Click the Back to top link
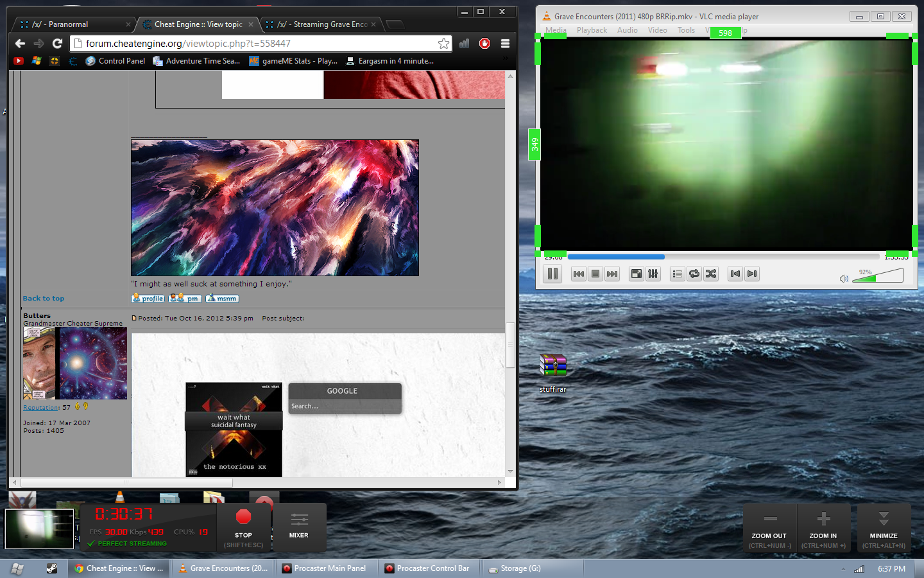 pyautogui.click(x=44, y=299)
